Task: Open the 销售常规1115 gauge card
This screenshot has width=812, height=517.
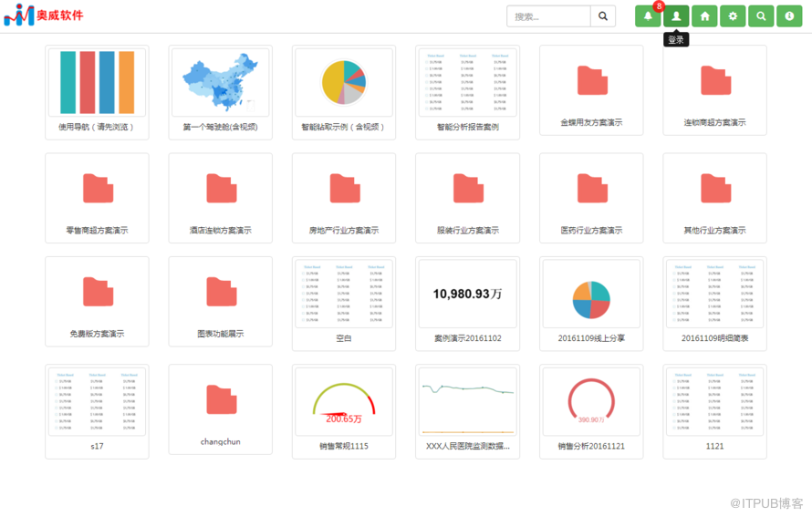Action: pos(344,411)
